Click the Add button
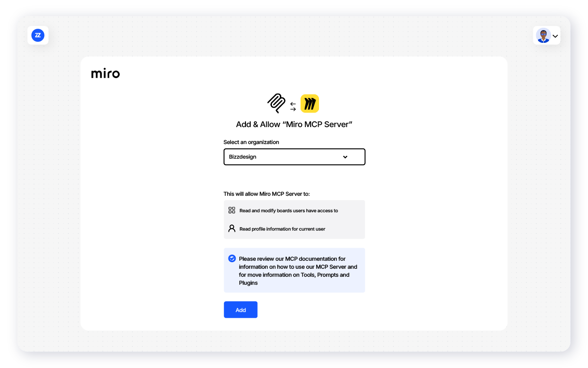The height and width of the screenshot is (368, 588). [x=241, y=310]
